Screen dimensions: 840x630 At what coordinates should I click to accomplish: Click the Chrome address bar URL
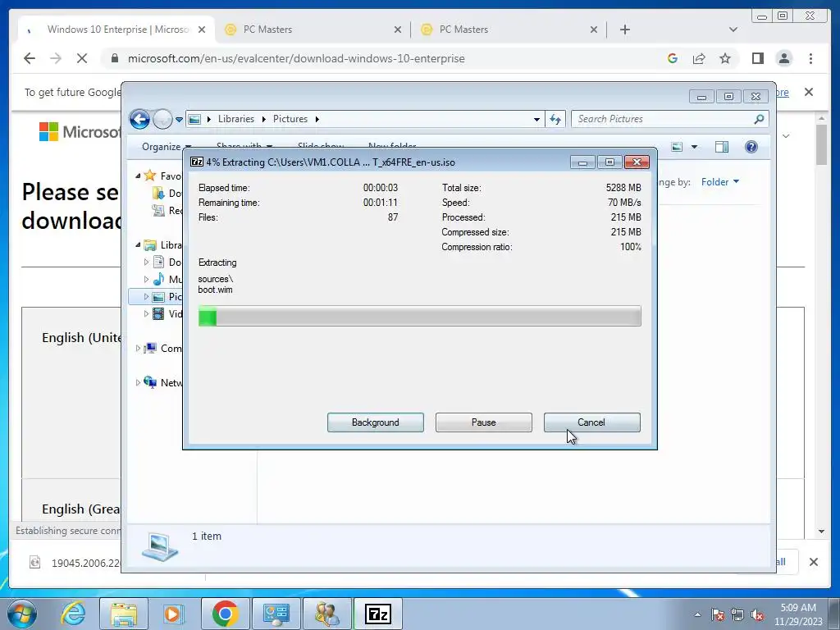pyautogui.click(x=296, y=58)
